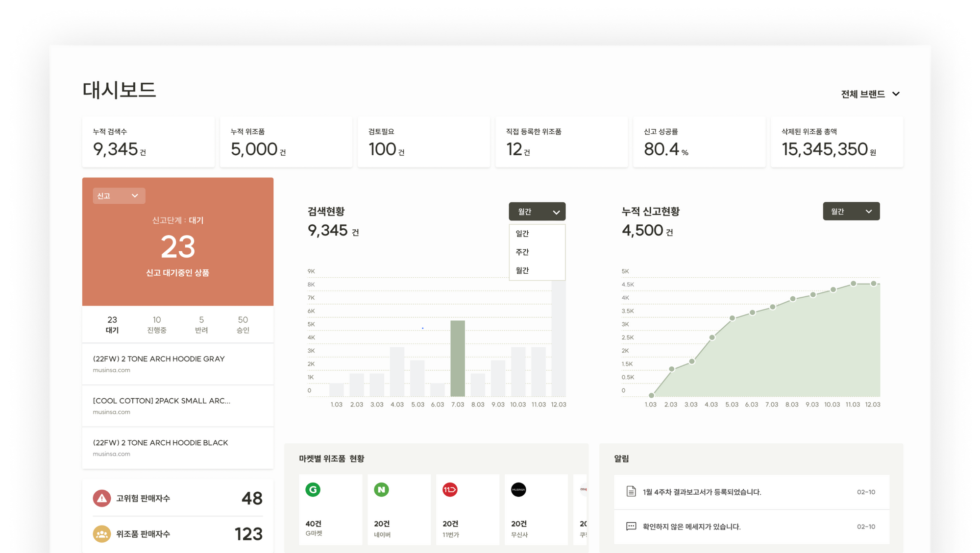Open 확인하지 않은 메세지 notification
The width and height of the screenshot is (980, 553).
tap(752, 527)
